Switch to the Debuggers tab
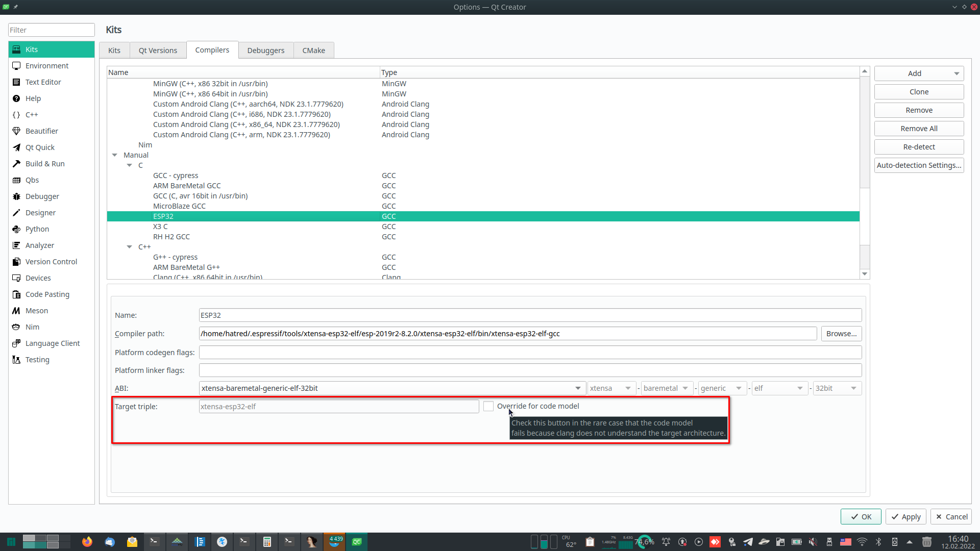The image size is (980, 551). point(266,51)
